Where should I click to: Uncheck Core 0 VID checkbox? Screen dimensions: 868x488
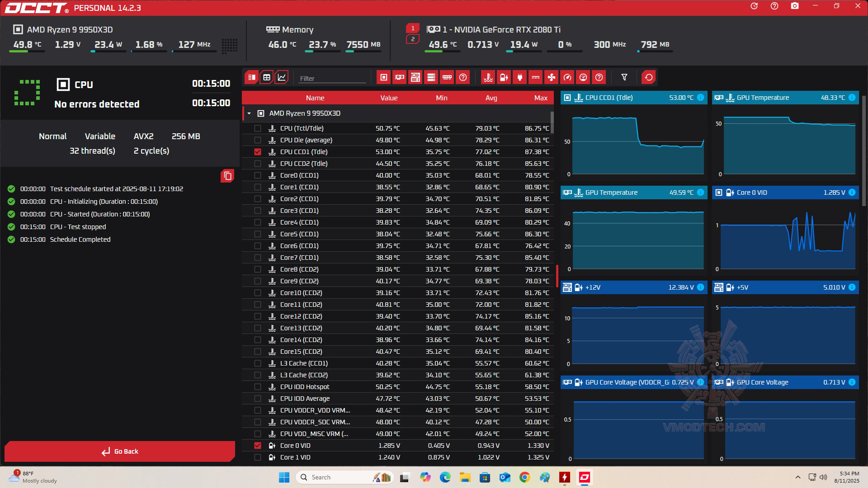click(x=258, y=446)
